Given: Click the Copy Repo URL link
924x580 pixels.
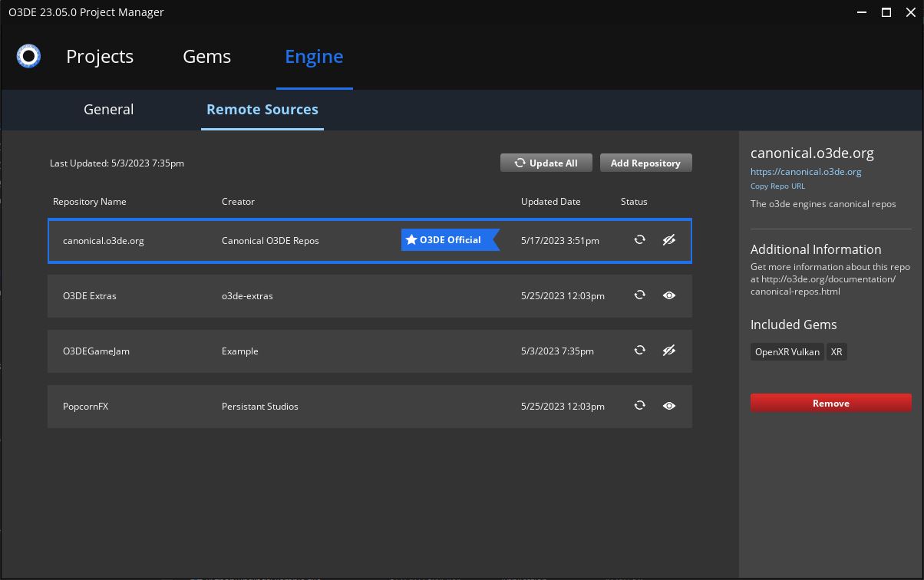Looking at the screenshot, I should pyautogui.click(x=777, y=186).
